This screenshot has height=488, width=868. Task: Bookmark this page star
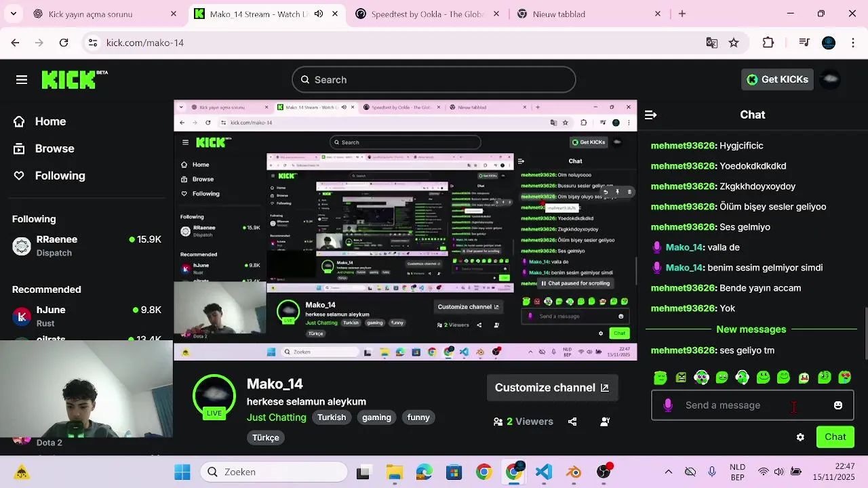point(734,43)
